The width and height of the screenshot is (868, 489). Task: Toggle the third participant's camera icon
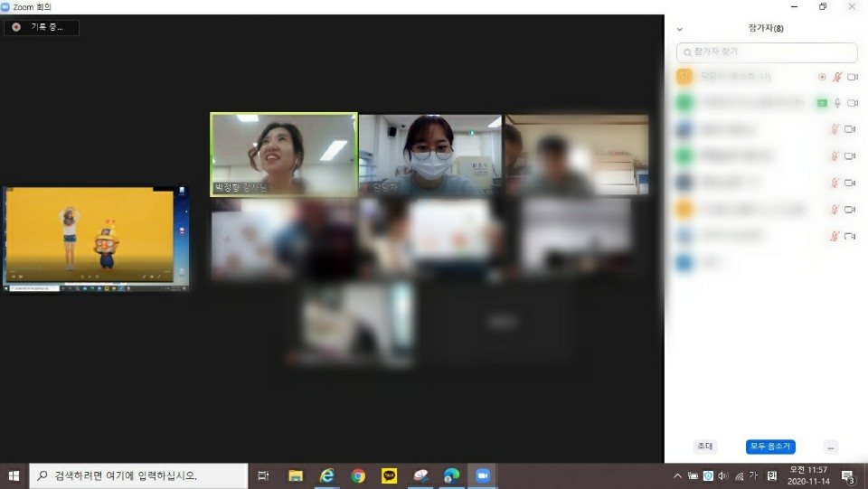[850, 129]
